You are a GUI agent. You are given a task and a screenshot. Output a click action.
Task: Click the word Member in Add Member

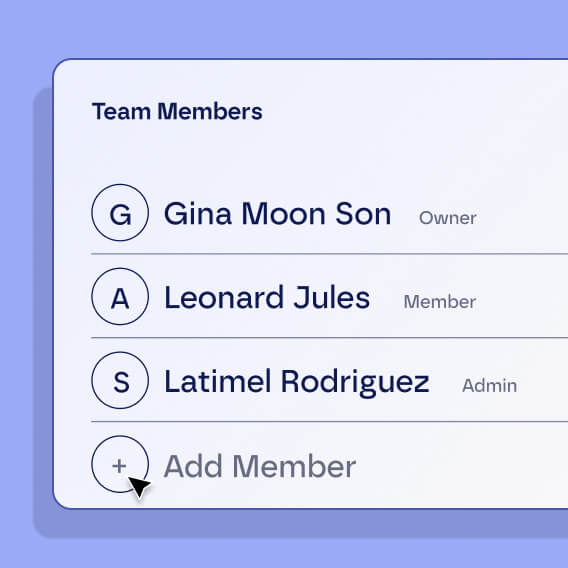(294, 466)
